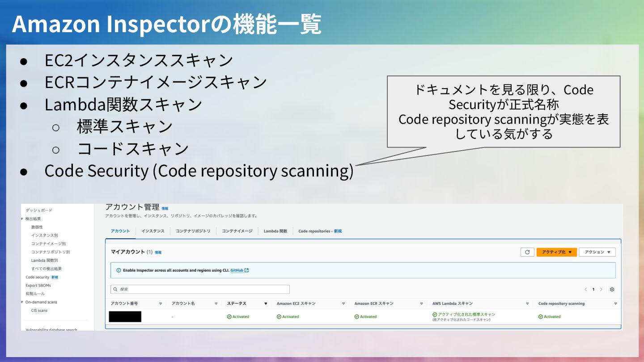Click the info icon in the CLI banner

pyautogui.click(x=119, y=270)
